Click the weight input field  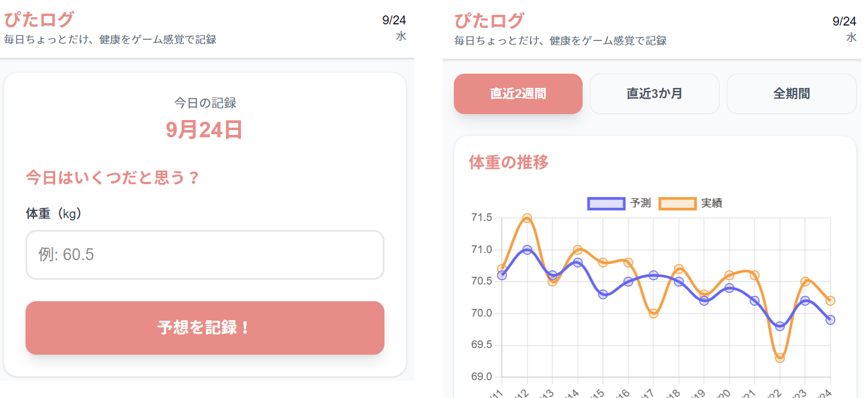(205, 255)
